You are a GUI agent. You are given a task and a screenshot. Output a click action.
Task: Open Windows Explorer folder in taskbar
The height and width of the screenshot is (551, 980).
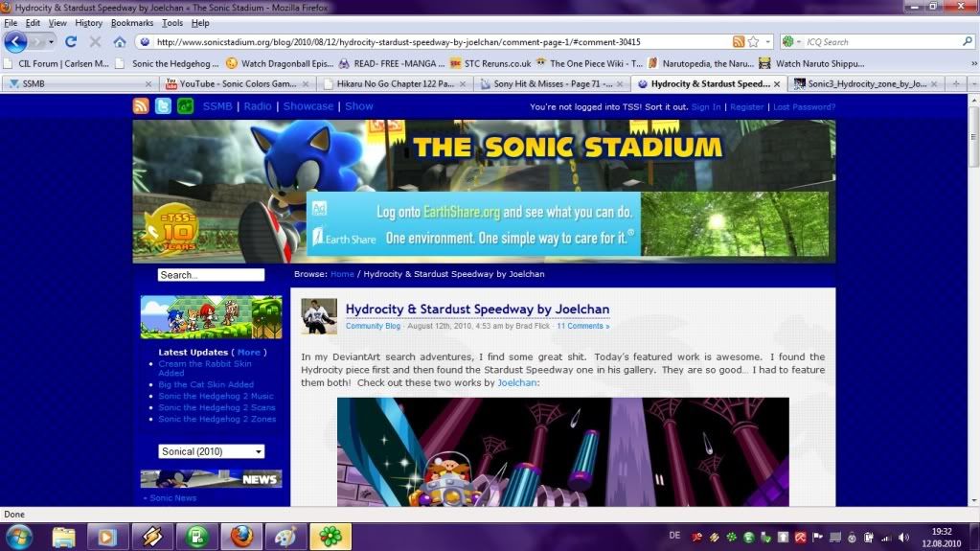point(63,537)
